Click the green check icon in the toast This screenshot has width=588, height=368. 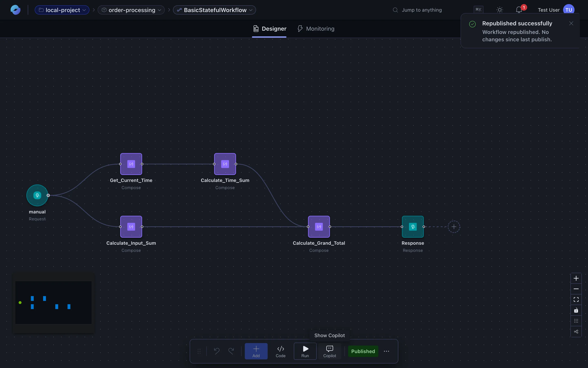pyautogui.click(x=472, y=24)
